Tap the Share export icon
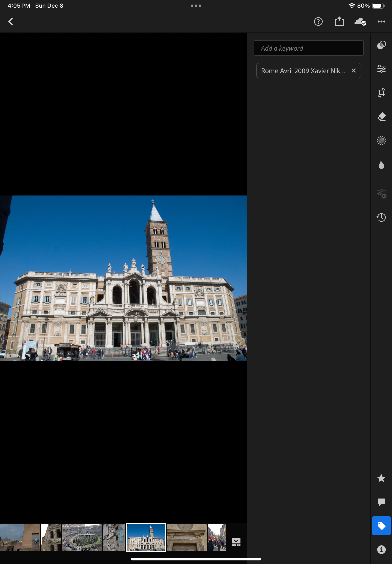This screenshot has height=564, width=392. 339,21
